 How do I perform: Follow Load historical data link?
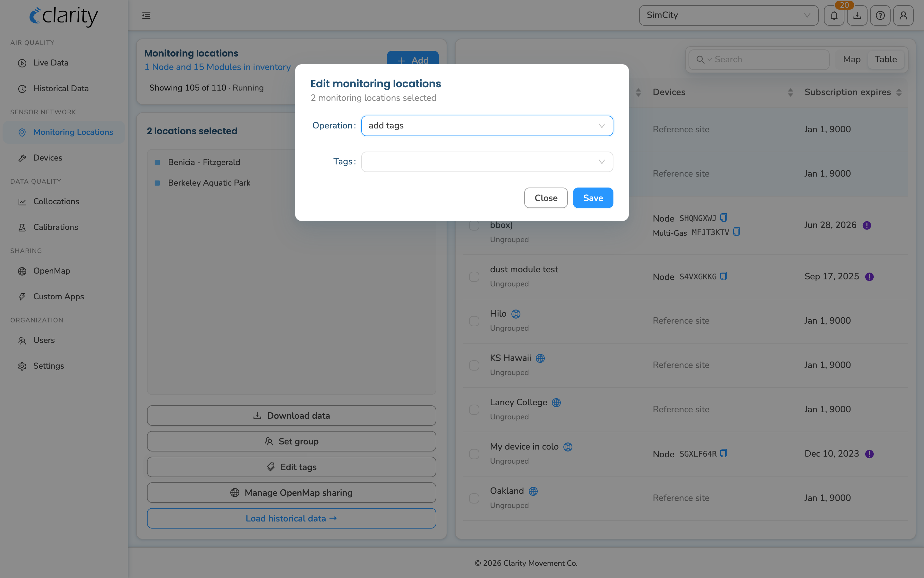291,518
